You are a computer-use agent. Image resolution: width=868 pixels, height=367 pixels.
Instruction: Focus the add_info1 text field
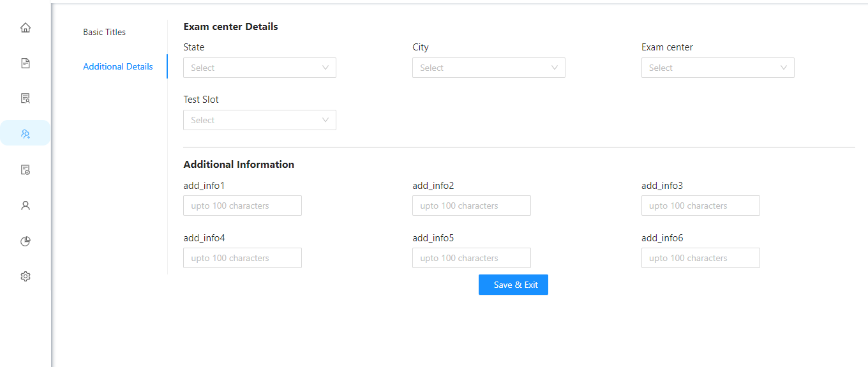243,206
